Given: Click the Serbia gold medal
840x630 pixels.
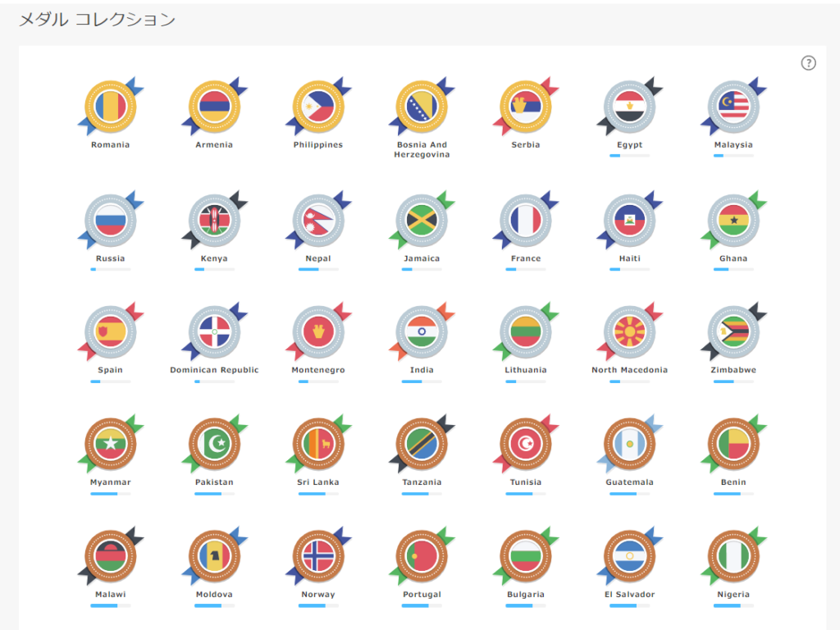Looking at the screenshot, I should pyautogui.click(x=526, y=107).
